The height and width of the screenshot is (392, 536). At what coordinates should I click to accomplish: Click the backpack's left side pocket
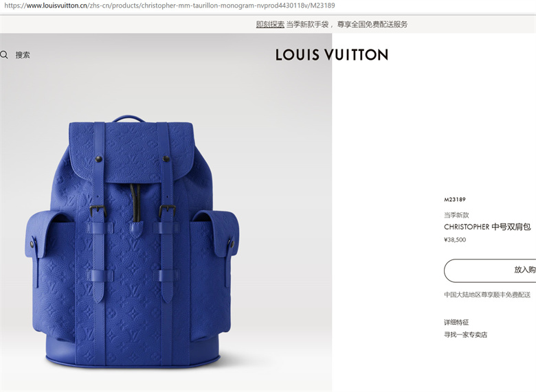[52, 273]
